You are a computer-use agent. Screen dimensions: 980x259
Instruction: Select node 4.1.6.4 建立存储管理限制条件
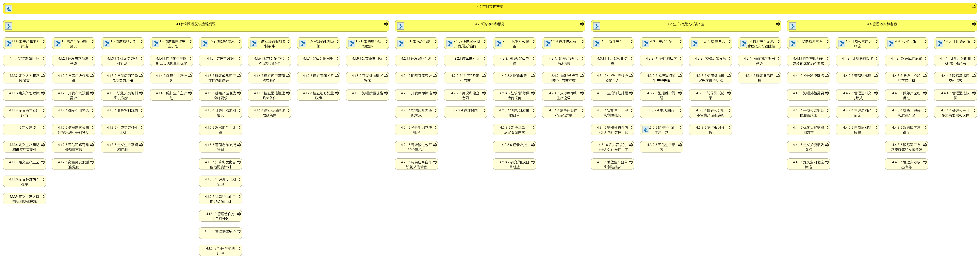click(269, 112)
